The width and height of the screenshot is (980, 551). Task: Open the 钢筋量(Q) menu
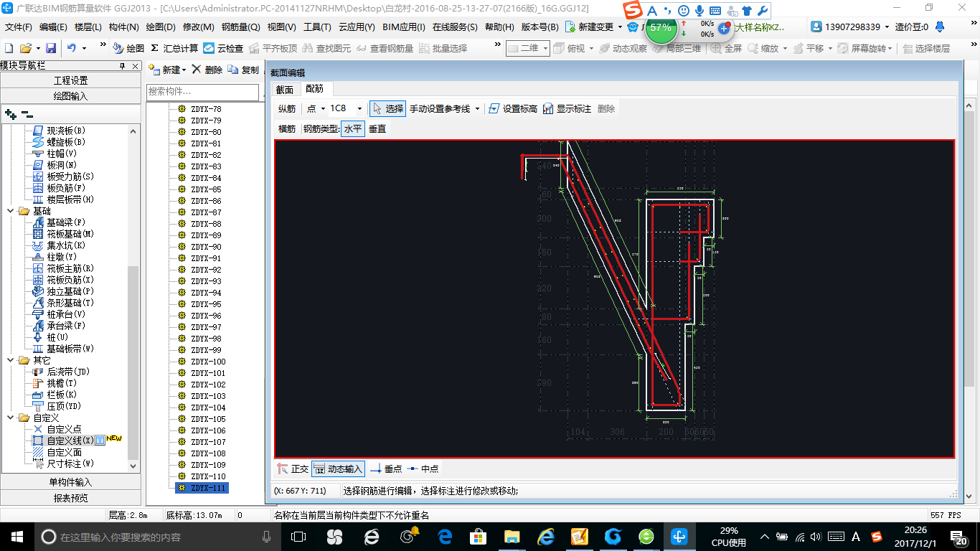pos(240,27)
